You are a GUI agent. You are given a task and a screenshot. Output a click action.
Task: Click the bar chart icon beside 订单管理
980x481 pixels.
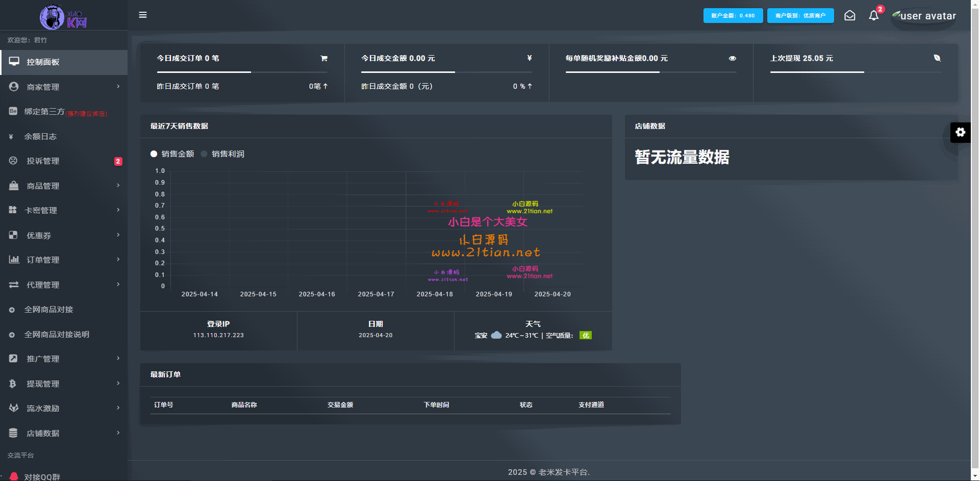click(14, 260)
